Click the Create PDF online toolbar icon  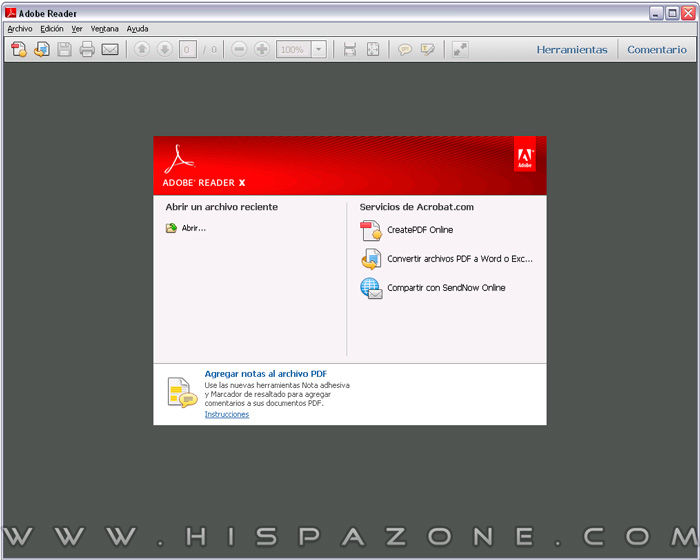(18, 49)
